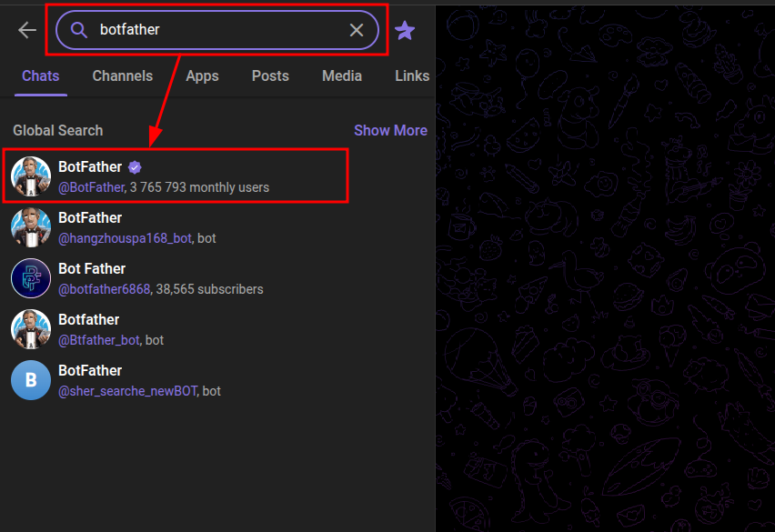
Task: Click the purple star icon
Action: coord(405,31)
